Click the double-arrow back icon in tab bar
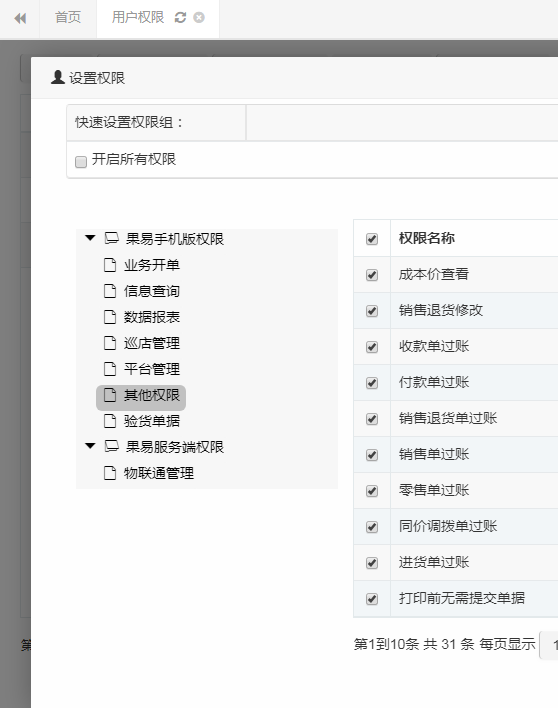This screenshot has width=558, height=708. 20,18
